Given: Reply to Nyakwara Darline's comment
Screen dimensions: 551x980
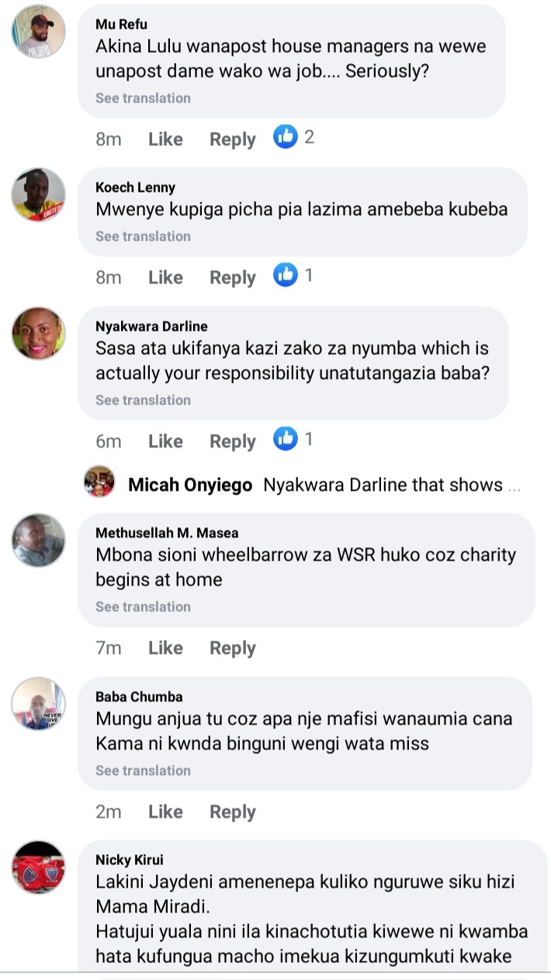Looking at the screenshot, I should pos(233,442).
